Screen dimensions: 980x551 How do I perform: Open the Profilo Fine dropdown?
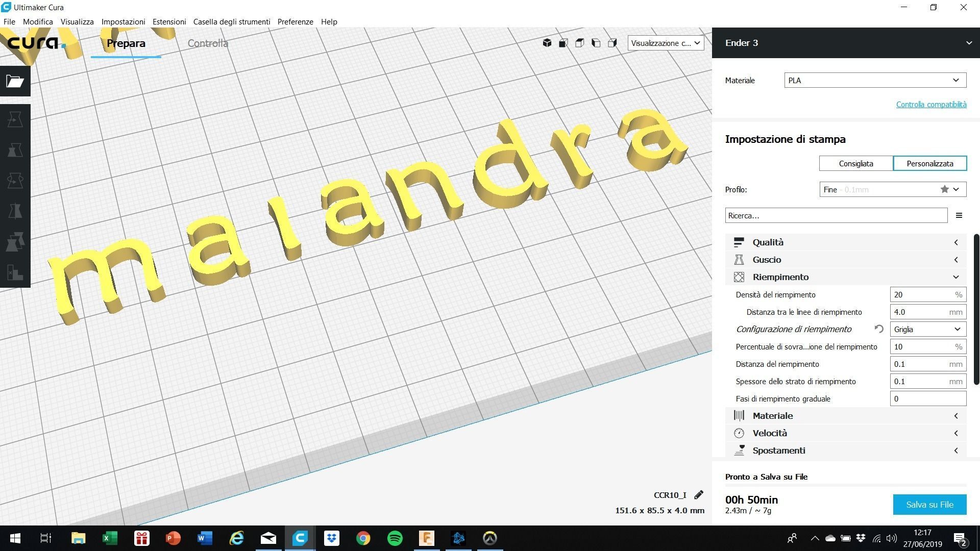[x=893, y=189]
